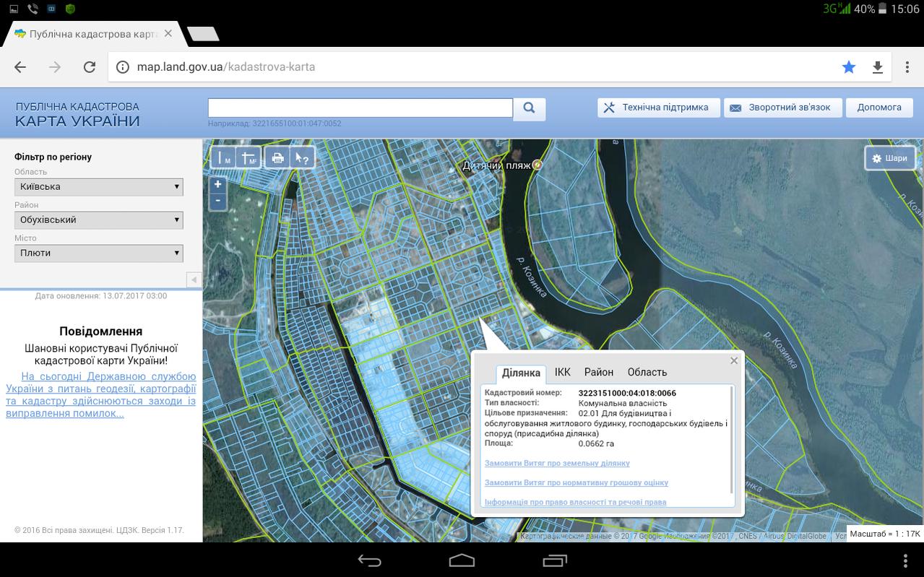Focus the cadastral number search field
The width and height of the screenshot is (924, 577).
click(360, 108)
